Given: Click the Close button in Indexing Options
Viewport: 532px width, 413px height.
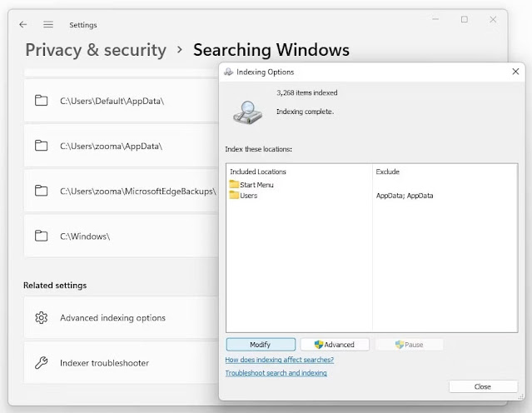Looking at the screenshot, I should point(483,386).
